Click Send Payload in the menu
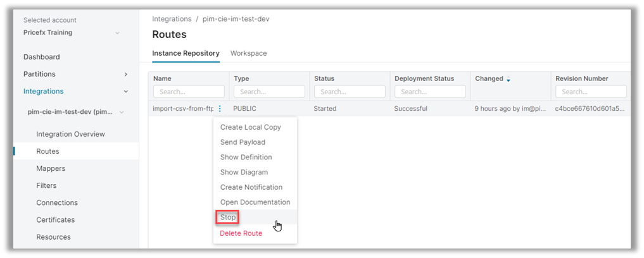 243,142
